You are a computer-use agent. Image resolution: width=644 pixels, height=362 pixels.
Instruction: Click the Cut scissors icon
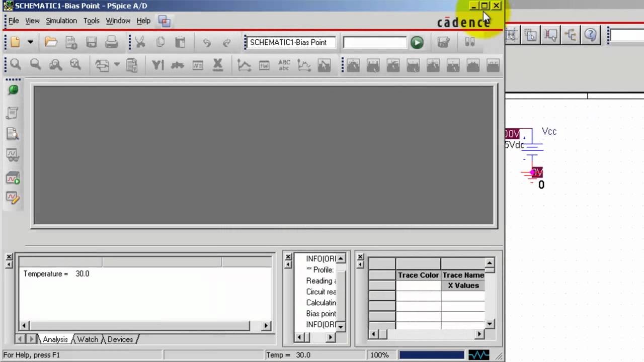click(x=140, y=42)
